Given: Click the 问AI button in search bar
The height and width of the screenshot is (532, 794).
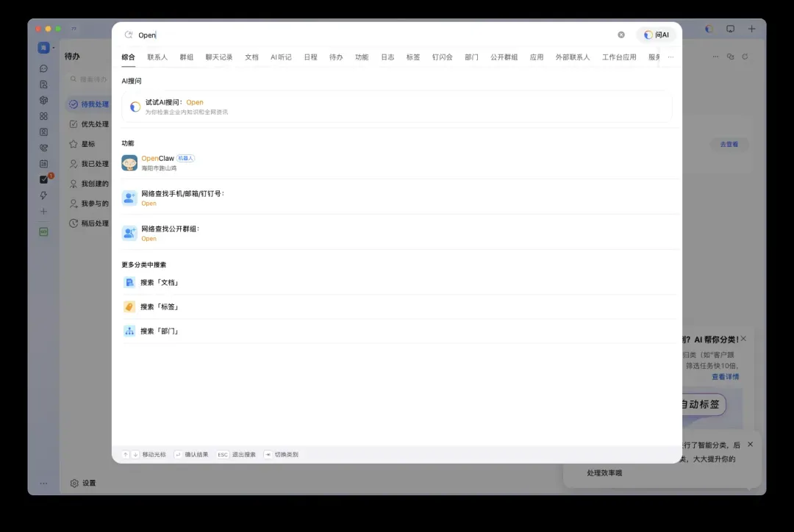Looking at the screenshot, I should coord(656,35).
